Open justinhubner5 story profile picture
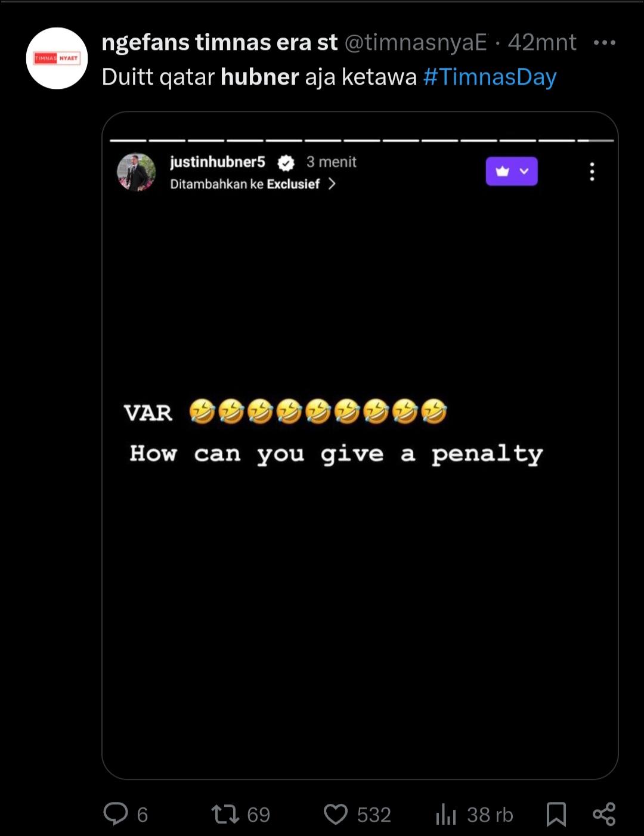The image size is (644, 836). tap(137, 172)
